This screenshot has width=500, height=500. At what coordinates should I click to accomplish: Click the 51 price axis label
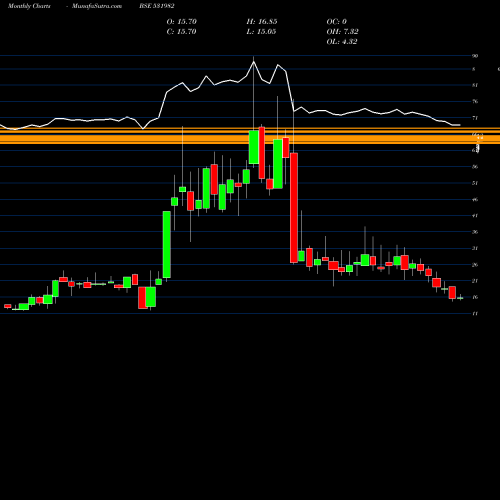[x=475, y=183]
